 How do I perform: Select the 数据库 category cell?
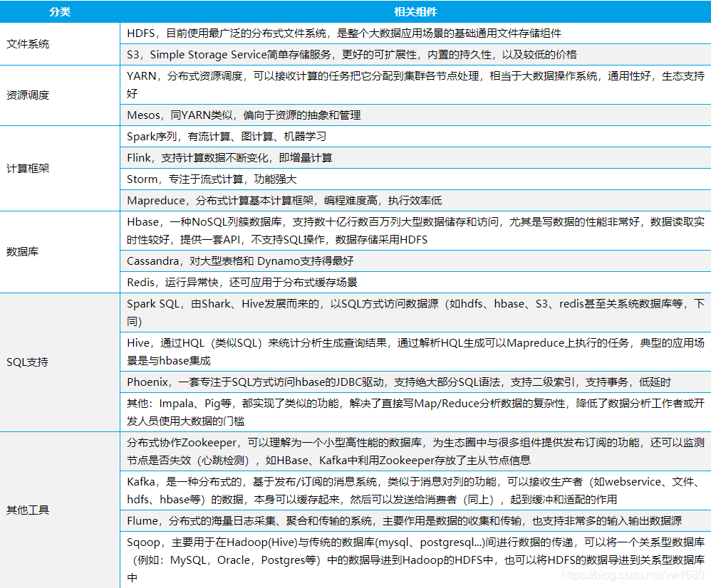tap(60, 252)
